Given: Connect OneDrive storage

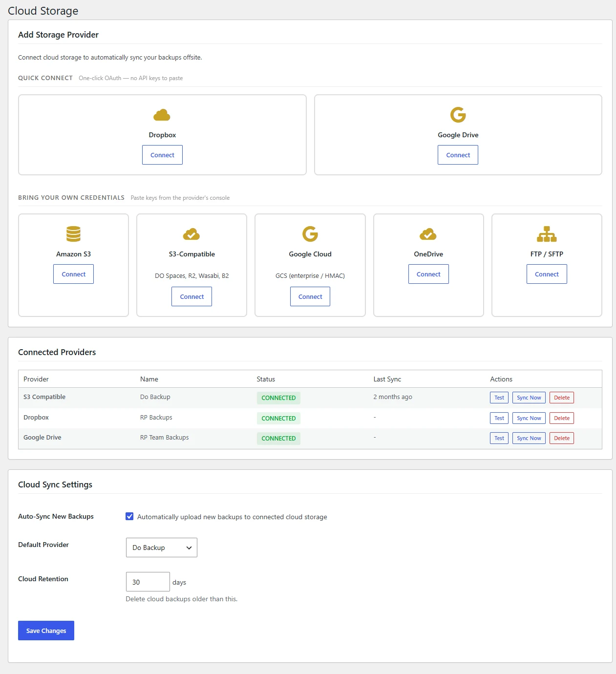Looking at the screenshot, I should pyautogui.click(x=428, y=274).
